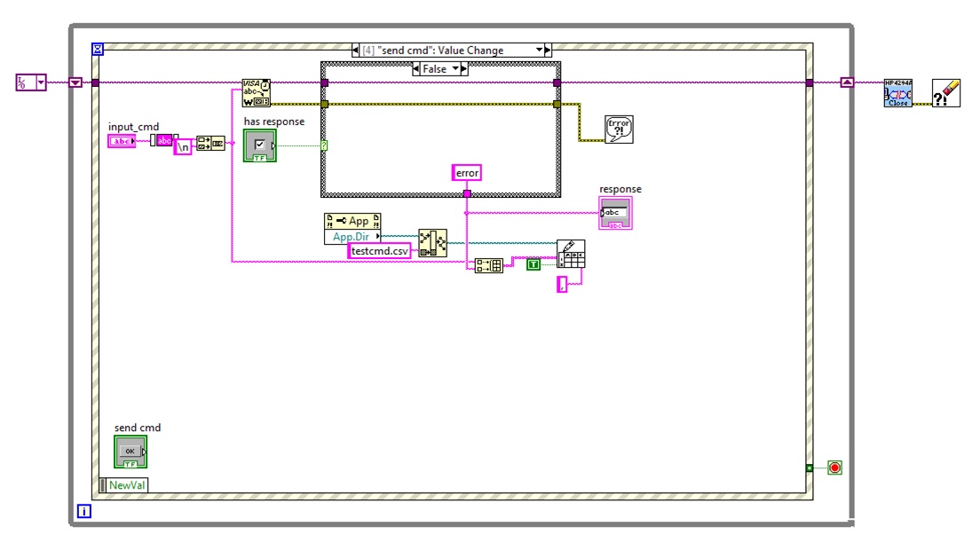Select the Clear Errors VI icon

point(945,93)
